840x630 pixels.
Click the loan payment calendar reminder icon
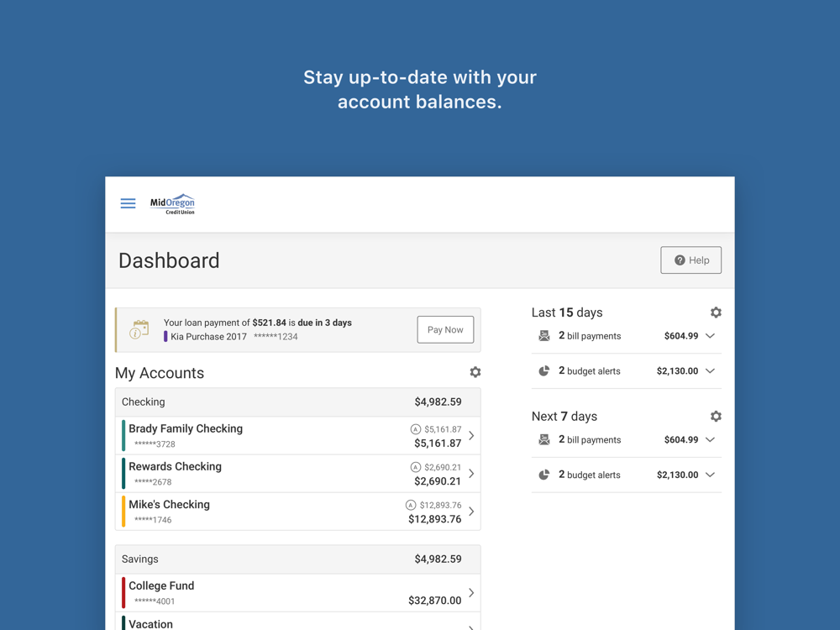click(139, 329)
